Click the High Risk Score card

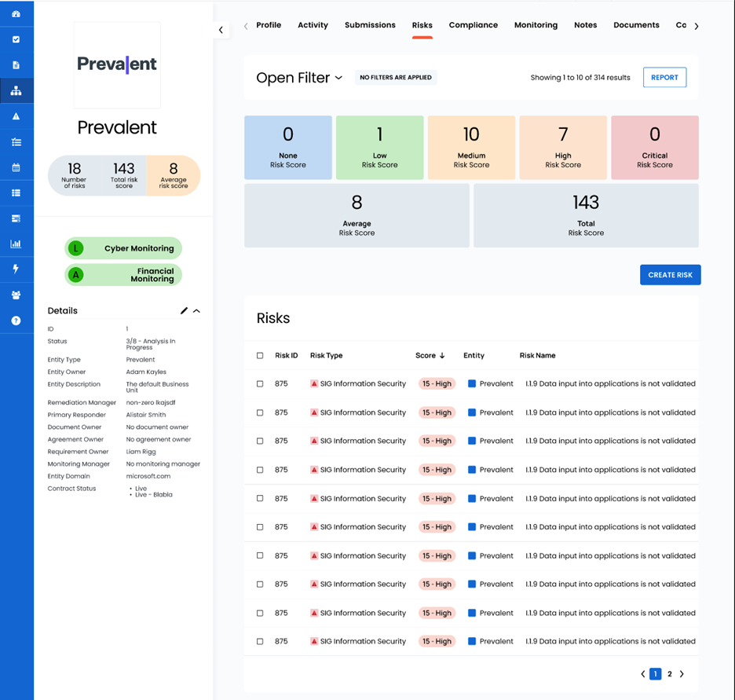click(x=563, y=148)
